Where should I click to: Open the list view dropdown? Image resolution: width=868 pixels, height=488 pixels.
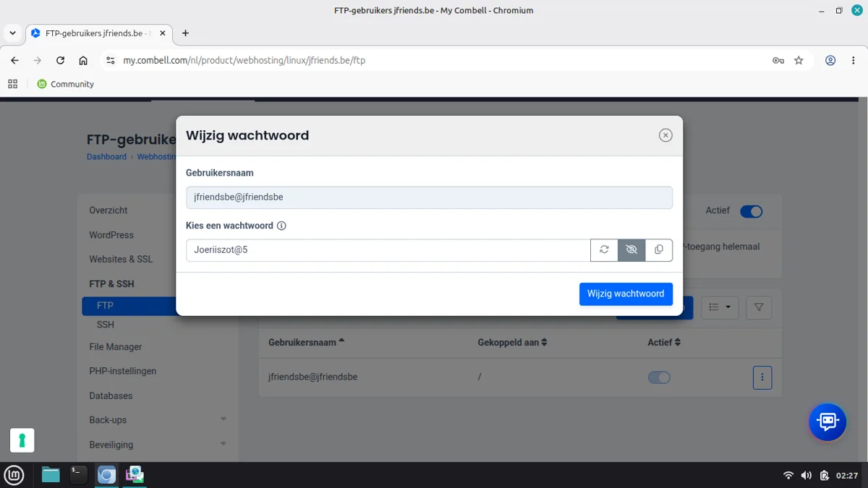pyautogui.click(x=719, y=307)
